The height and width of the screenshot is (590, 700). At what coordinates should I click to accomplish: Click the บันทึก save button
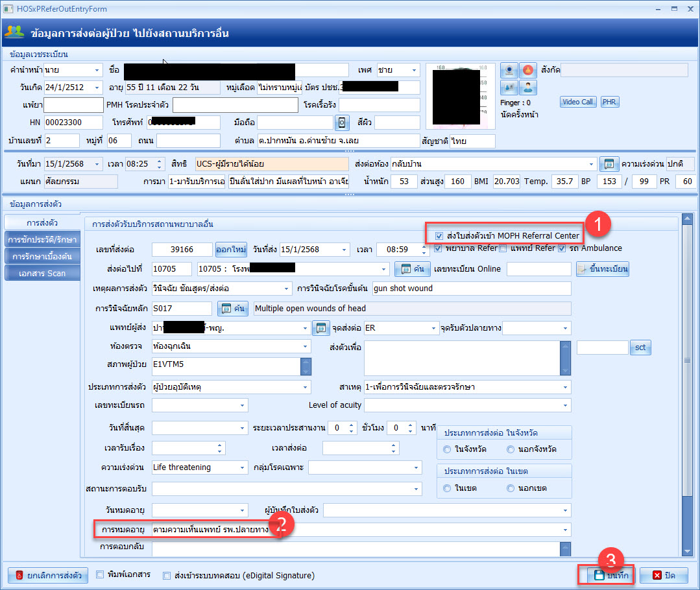point(605,575)
